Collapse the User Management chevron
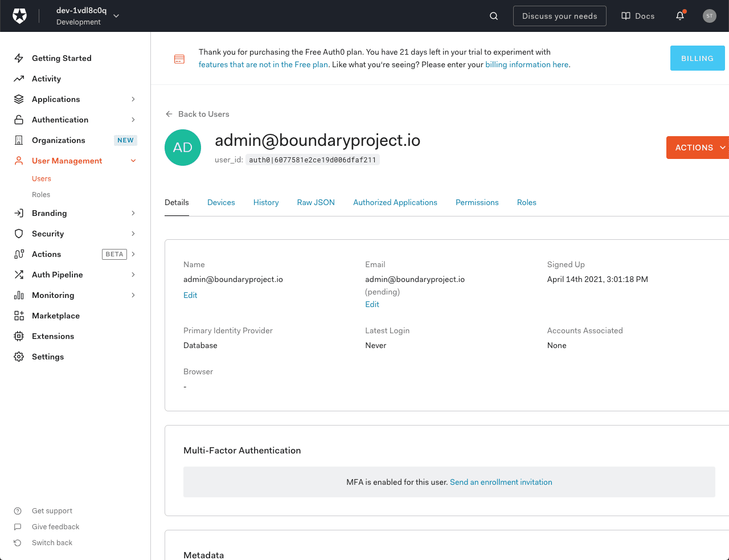Image resolution: width=729 pixels, height=560 pixels. pyautogui.click(x=133, y=161)
